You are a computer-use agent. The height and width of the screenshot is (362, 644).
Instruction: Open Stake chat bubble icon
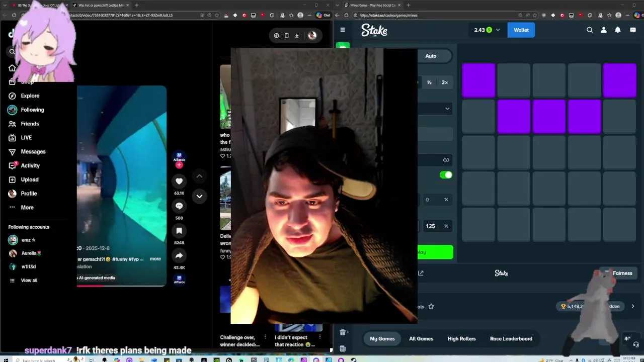tap(632, 30)
